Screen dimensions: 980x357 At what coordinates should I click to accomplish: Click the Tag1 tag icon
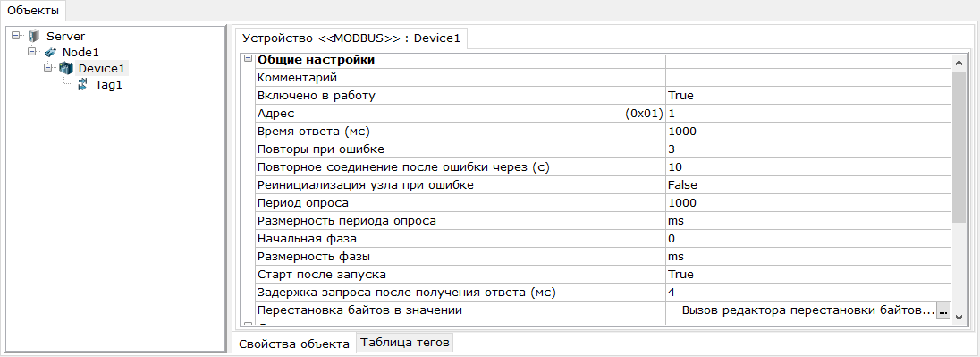click(82, 84)
